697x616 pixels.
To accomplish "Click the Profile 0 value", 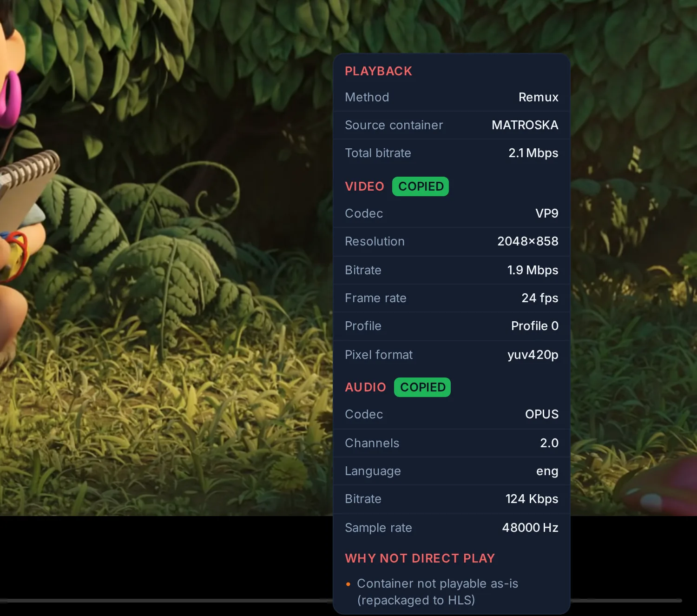I will (x=535, y=326).
